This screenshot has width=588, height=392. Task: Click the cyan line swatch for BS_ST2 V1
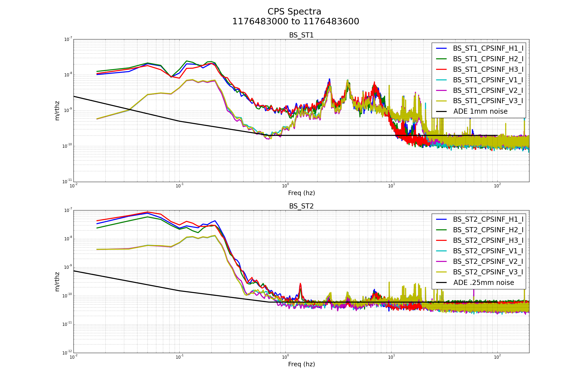441,251
